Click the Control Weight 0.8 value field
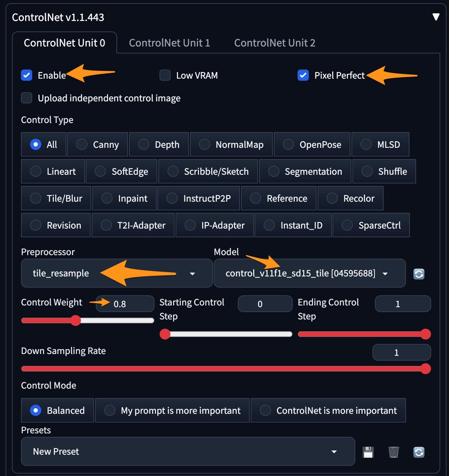 [125, 304]
